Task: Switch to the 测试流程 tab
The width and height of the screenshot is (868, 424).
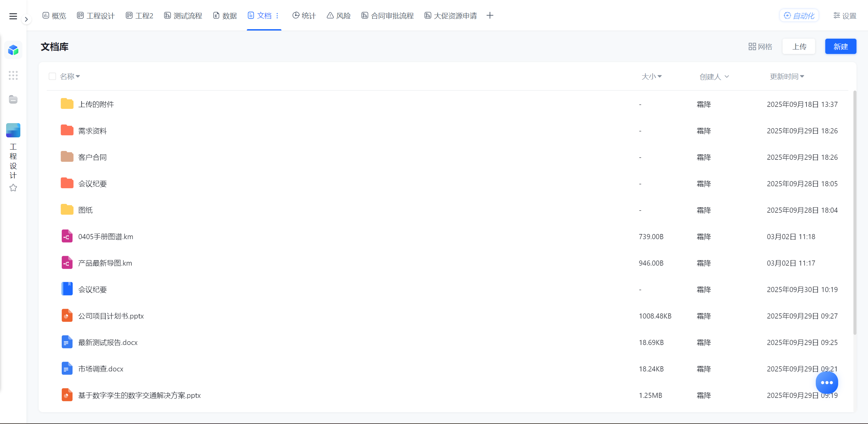Action: (183, 16)
